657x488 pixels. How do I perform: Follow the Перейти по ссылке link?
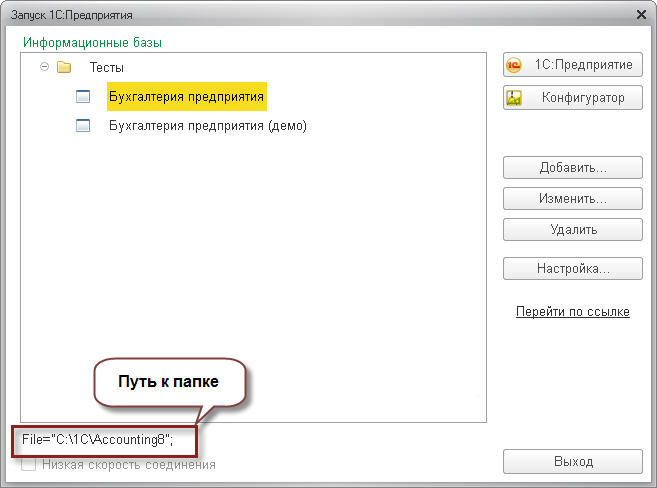click(572, 312)
